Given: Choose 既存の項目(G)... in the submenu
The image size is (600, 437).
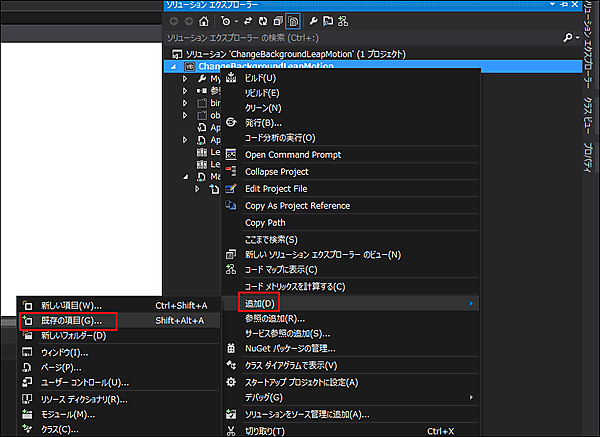Looking at the screenshot, I should click(72, 320).
